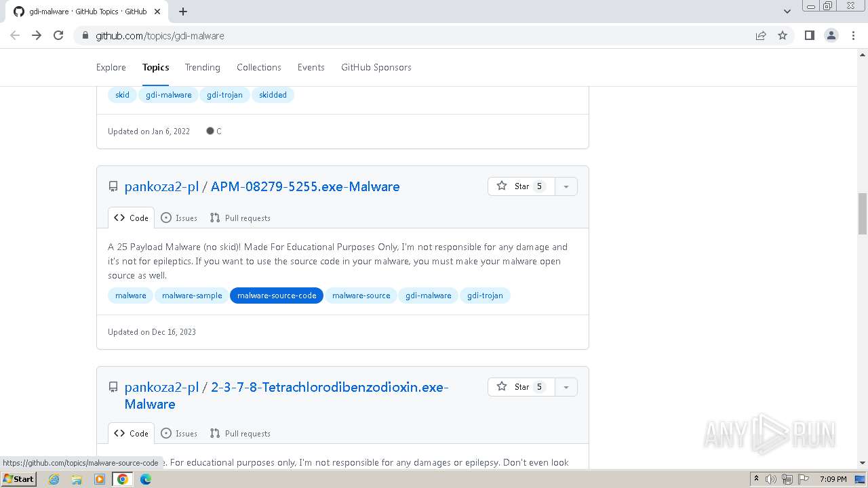Open Chrome's three-dot menu
The height and width of the screenshot is (488, 868).
point(854,35)
